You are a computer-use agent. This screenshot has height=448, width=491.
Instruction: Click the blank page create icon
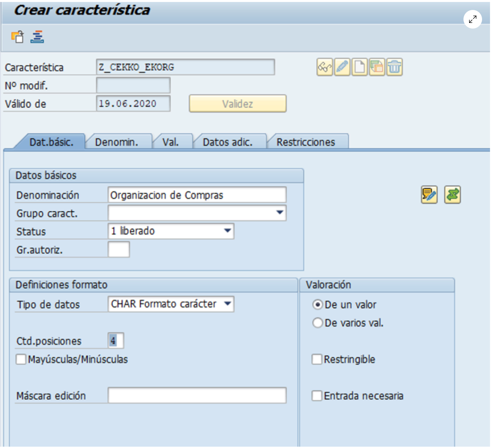click(x=360, y=67)
